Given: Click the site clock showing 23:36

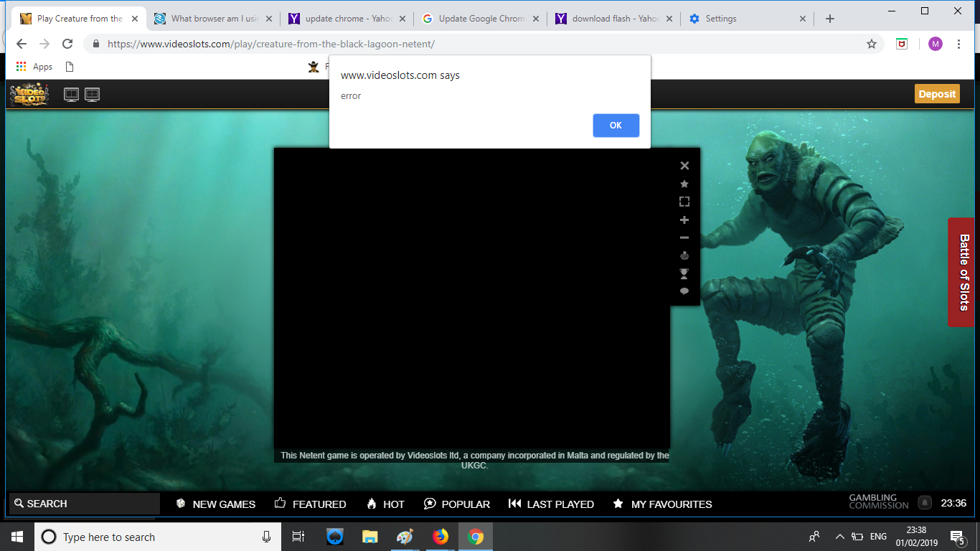Looking at the screenshot, I should click(x=953, y=503).
